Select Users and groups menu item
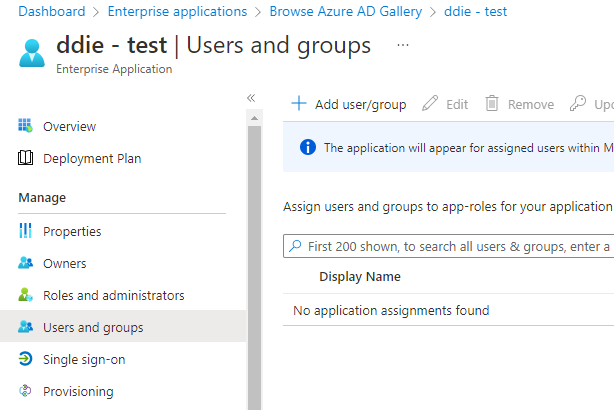This screenshot has height=410, width=614. [123, 327]
